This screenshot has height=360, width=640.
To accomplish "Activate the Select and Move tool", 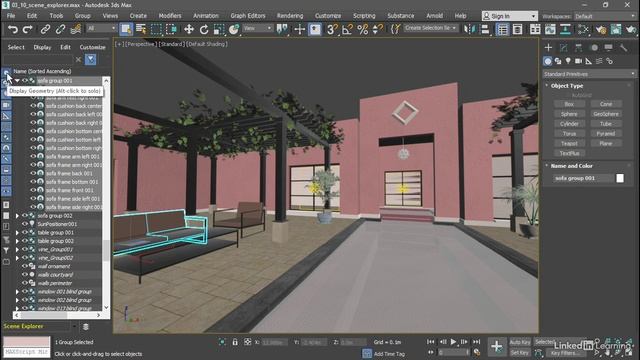I will click(189, 29).
